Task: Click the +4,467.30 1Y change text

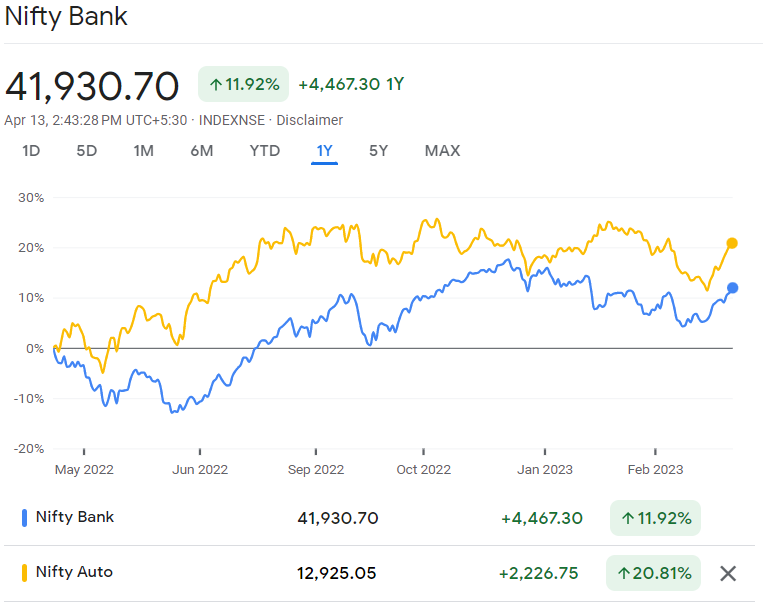Action: coord(351,84)
